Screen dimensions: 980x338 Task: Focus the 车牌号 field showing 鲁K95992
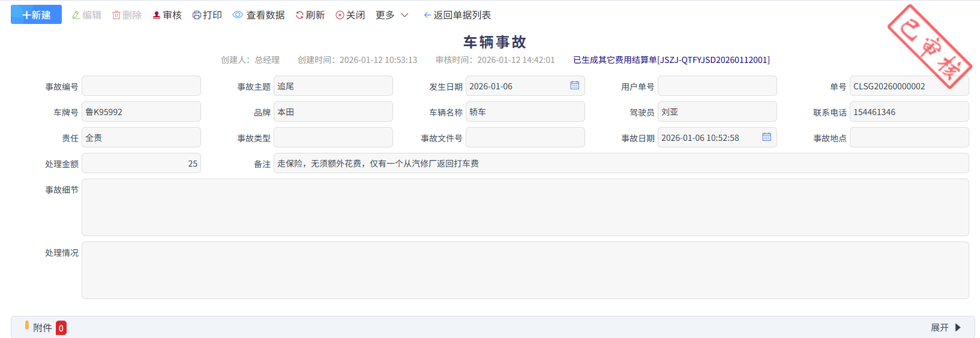click(x=141, y=112)
